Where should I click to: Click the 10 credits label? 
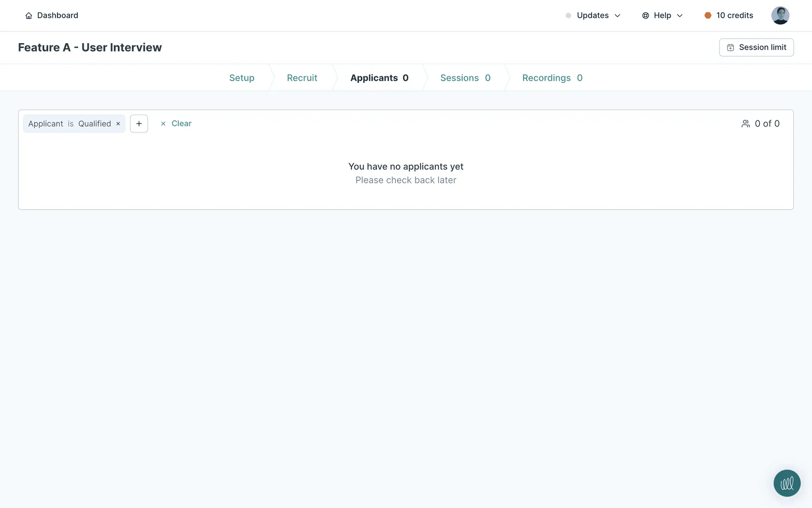(735, 16)
